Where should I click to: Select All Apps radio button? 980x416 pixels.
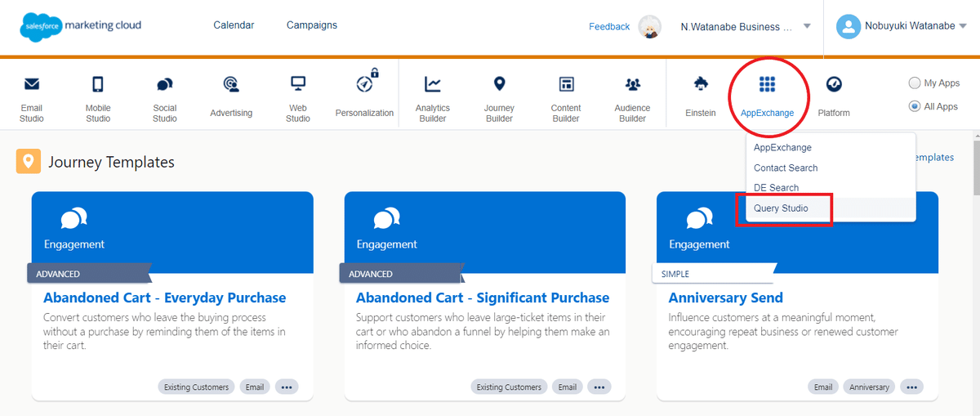[x=915, y=106]
